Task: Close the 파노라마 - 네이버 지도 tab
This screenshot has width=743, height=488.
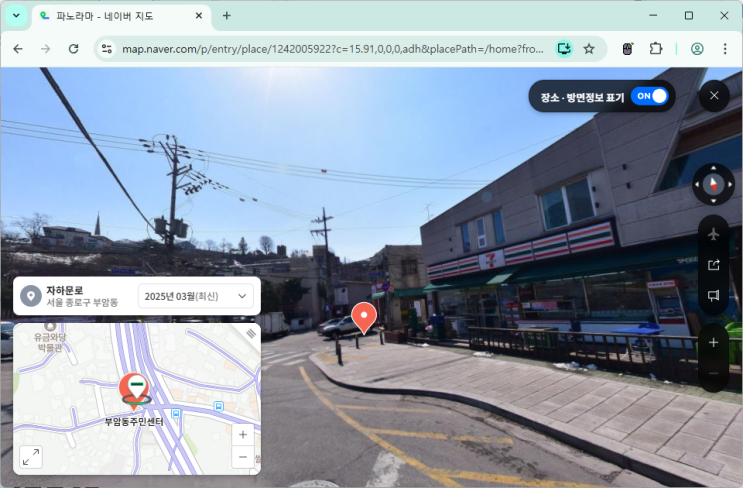Action: point(199,16)
